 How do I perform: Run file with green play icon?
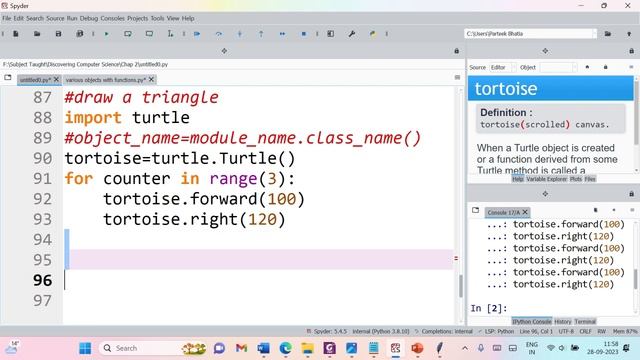[107, 34]
